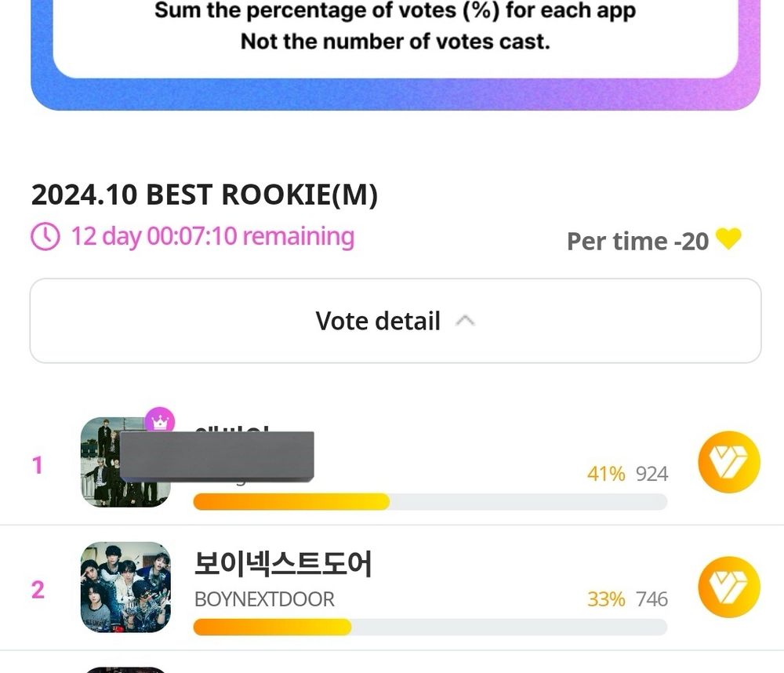Click the 12 day remaining countdown text
The width and height of the screenshot is (784, 673).
click(213, 236)
